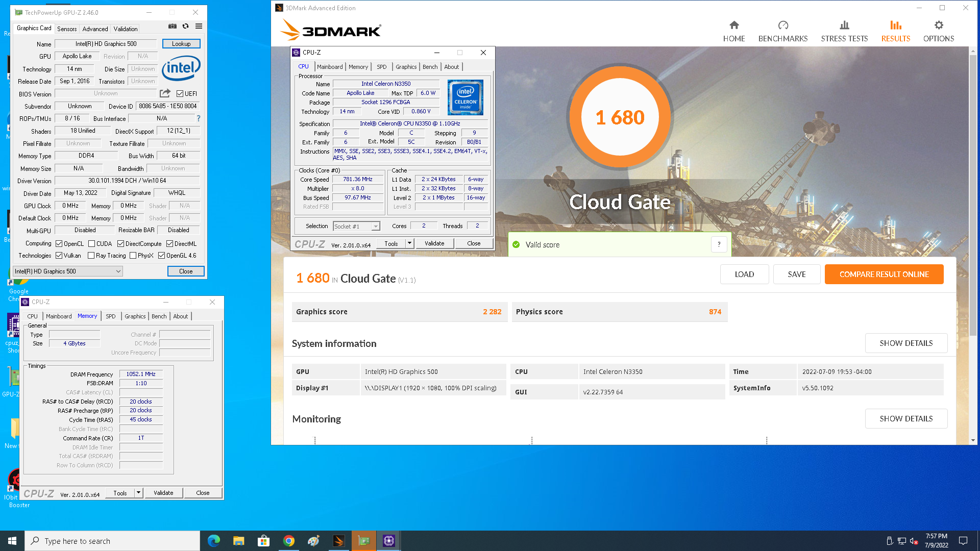Toggle the Vulkan checkbox
Viewport: 980px width, 551px height.
tap(59, 256)
